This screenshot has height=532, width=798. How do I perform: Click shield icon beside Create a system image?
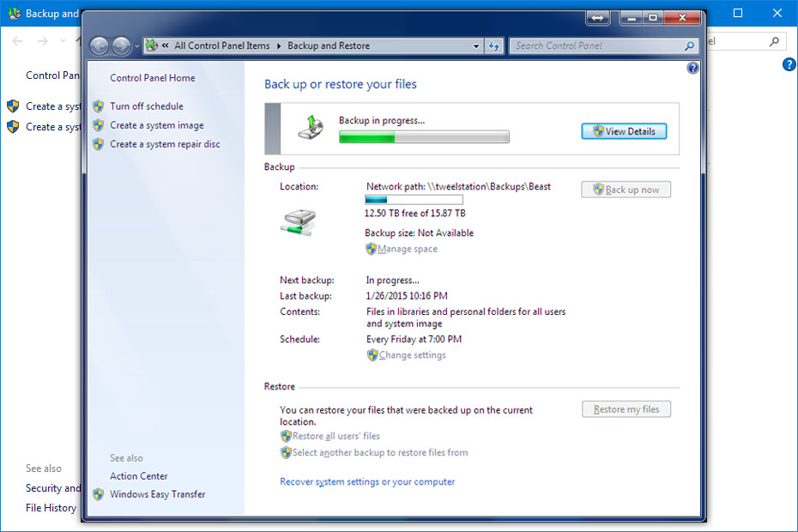(98, 125)
